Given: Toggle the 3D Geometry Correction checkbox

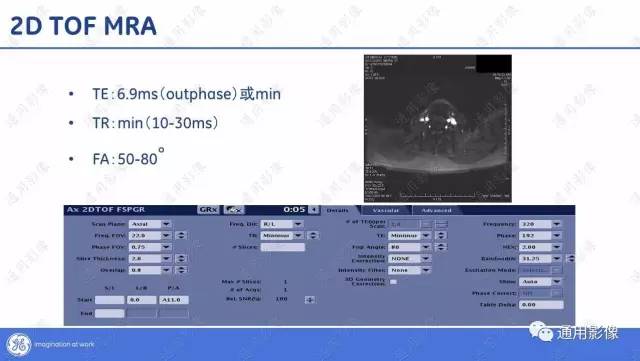Looking at the screenshot, I should 393,282.
